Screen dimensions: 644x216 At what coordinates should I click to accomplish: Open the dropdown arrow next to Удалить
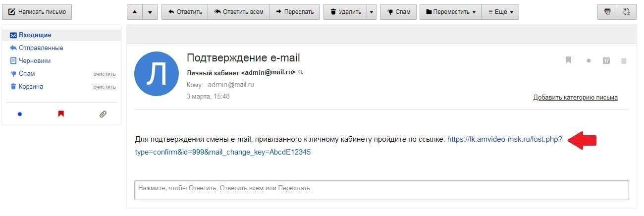[372, 12]
